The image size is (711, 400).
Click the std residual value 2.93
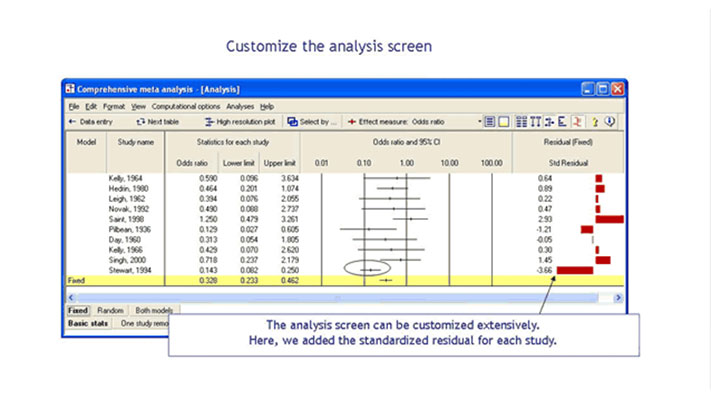pyautogui.click(x=545, y=220)
